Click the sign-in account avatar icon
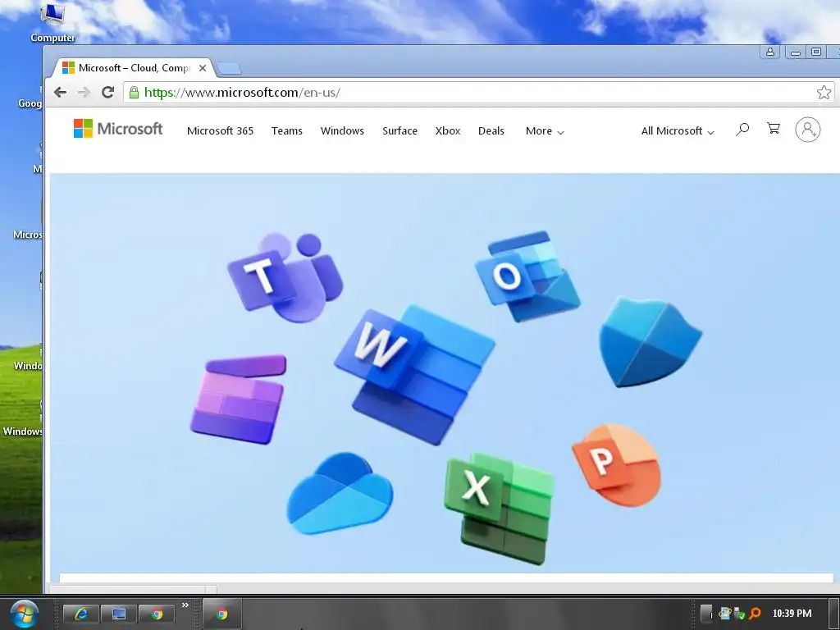840x630 pixels. coord(808,130)
